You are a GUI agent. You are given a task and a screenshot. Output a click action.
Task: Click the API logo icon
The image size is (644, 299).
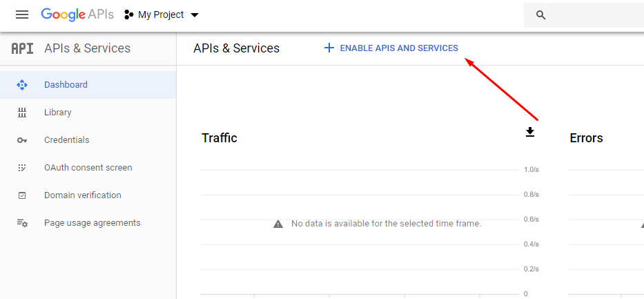pyautogui.click(x=22, y=48)
